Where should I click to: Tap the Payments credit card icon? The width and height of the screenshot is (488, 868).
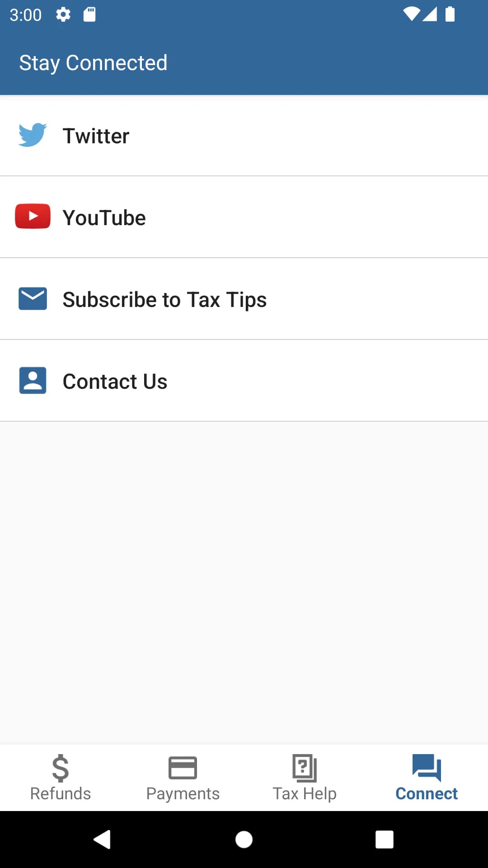coord(183,768)
